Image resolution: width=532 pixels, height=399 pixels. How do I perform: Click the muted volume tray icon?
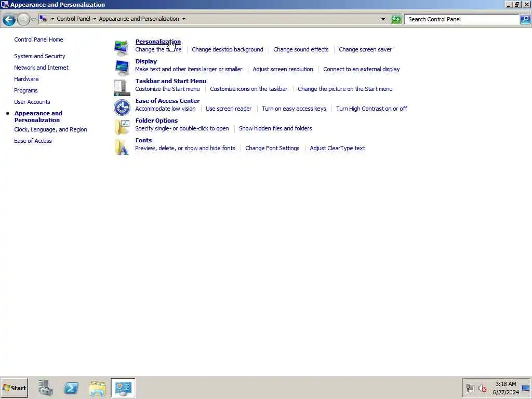point(482,388)
